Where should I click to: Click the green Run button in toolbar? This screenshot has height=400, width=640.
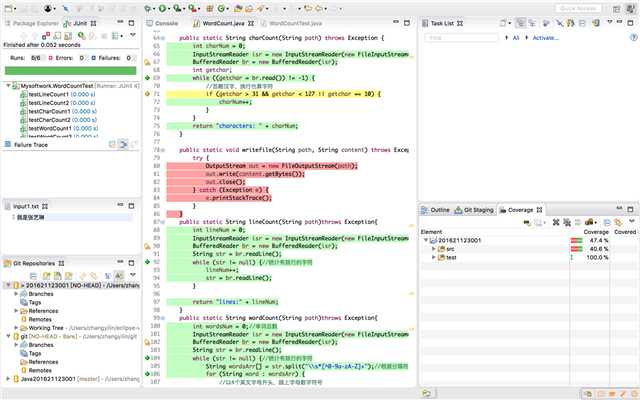pos(162,9)
